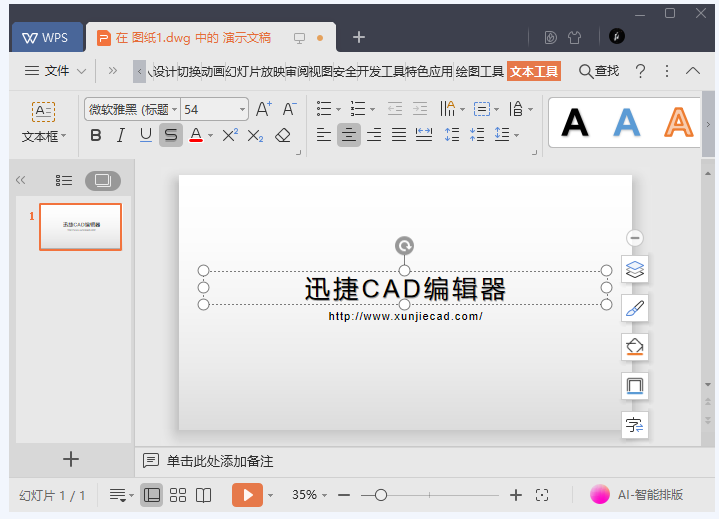Viewport: 719px width, 519px height.
Task: Increase font size with the larger A icon
Action: [264, 109]
